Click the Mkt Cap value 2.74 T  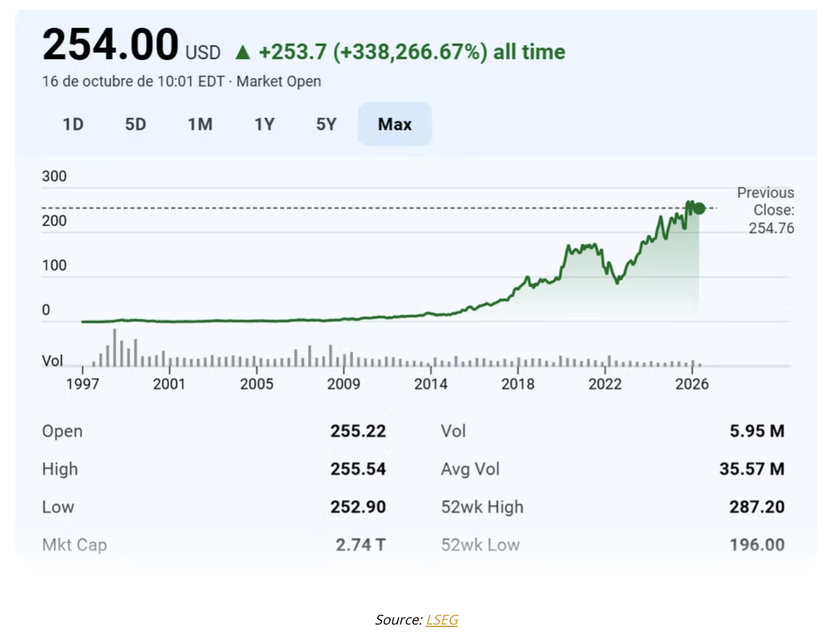click(361, 545)
